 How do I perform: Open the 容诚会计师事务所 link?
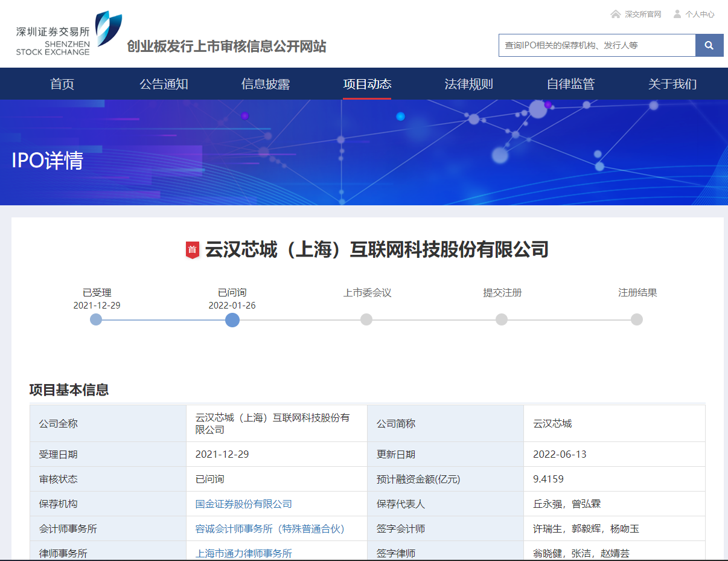pos(270,528)
